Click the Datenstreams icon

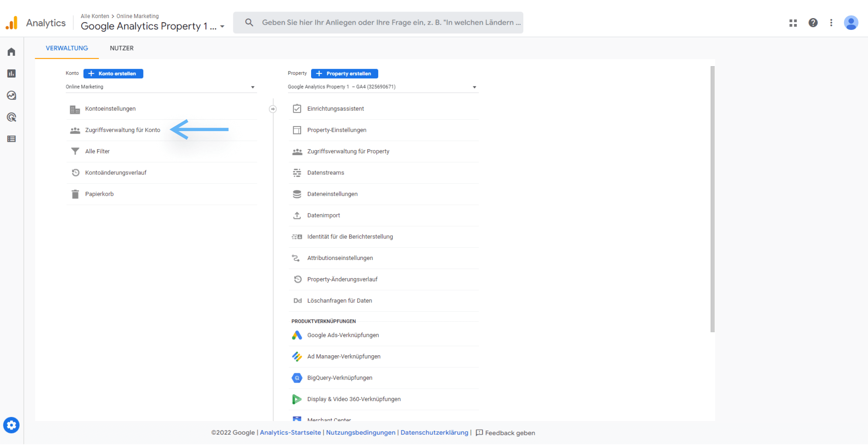[297, 173]
